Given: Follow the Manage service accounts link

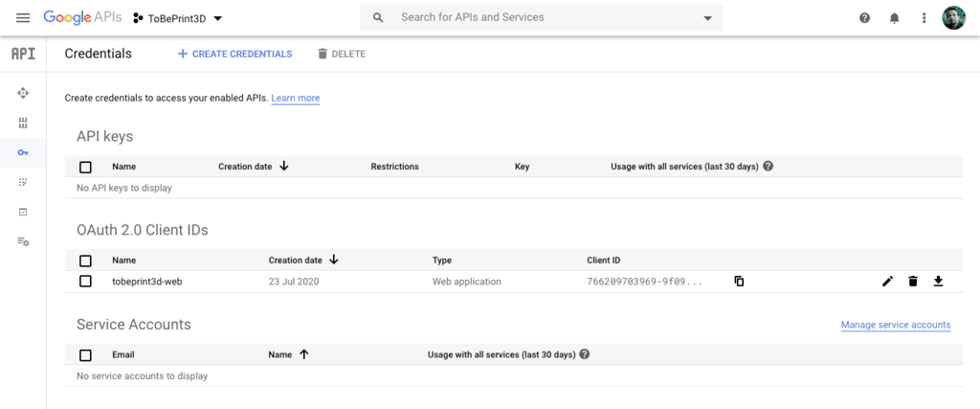Looking at the screenshot, I should [x=895, y=325].
